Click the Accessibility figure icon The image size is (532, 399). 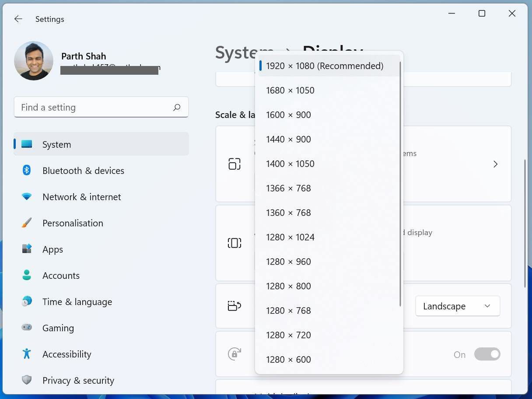click(x=27, y=354)
